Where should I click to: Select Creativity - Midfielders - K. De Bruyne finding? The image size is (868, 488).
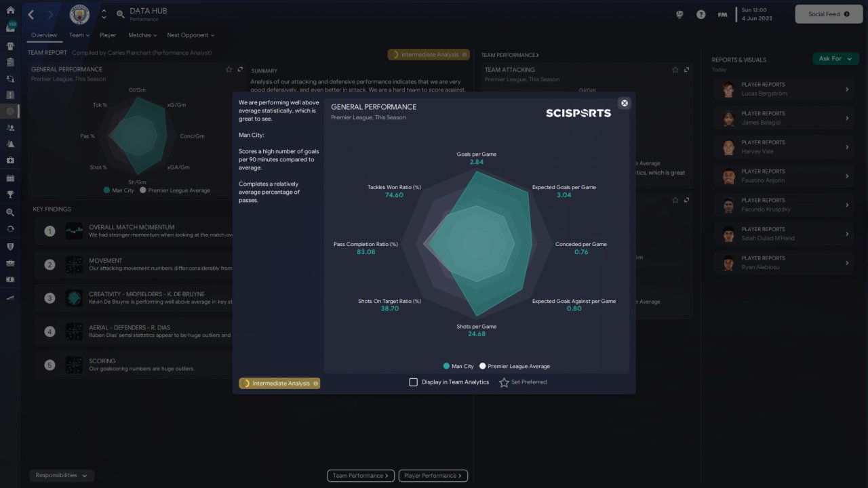(x=132, y=298)
